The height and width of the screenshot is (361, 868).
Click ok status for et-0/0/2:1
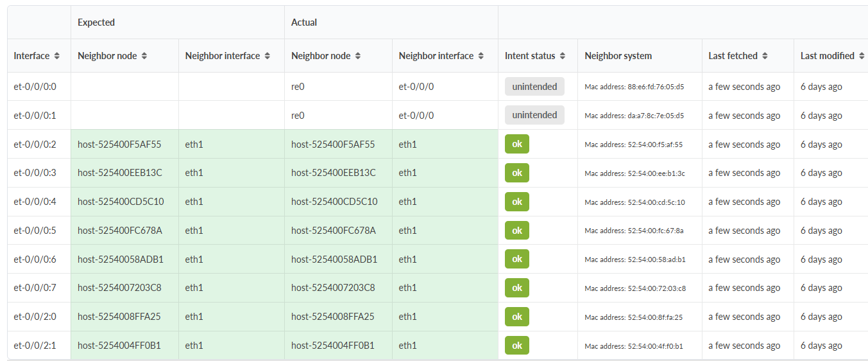(516, 346)
